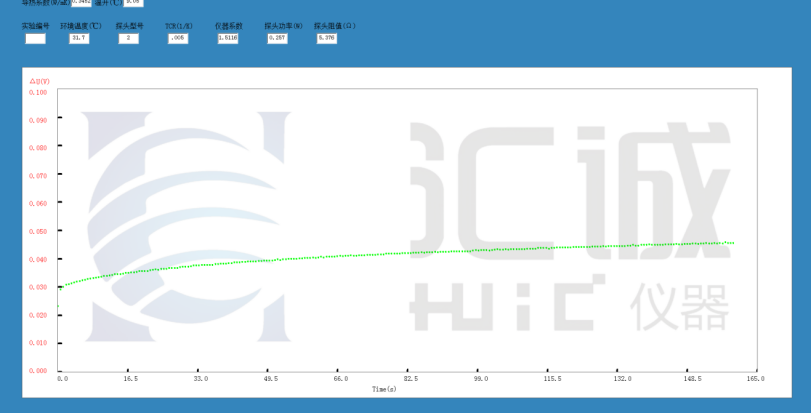Image resolution: width=812 pixels, height=414 pixels.
Task: Click the 0.050 y-axis tick label
Action: coord(38,231)
